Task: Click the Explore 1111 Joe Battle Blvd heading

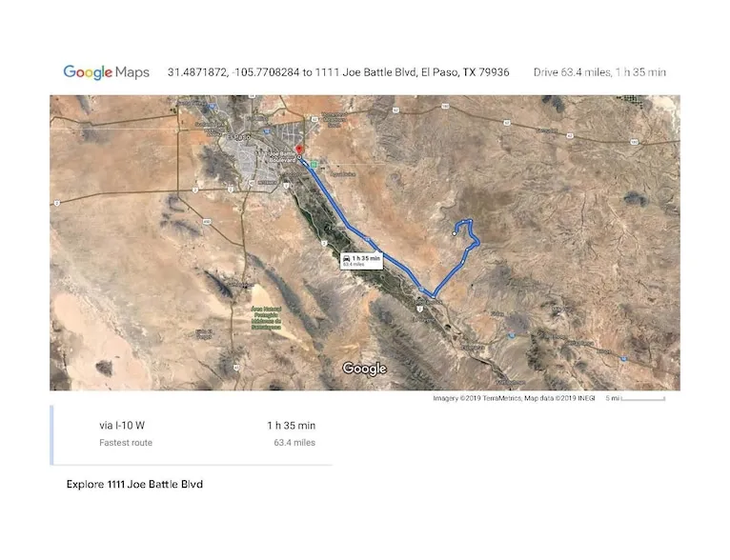Action: point(135,484)
